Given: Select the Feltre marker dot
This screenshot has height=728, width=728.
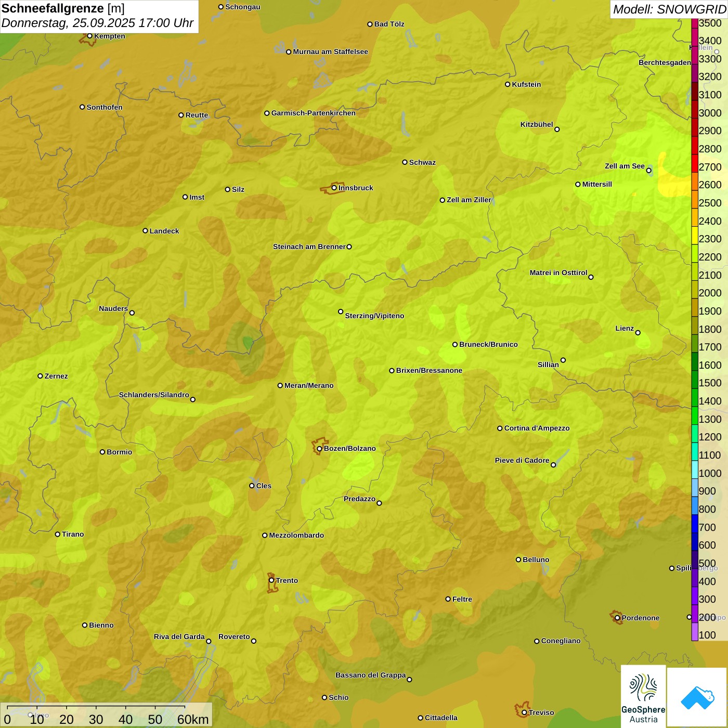Looking at the screenshot, I should tap(448, 599).
